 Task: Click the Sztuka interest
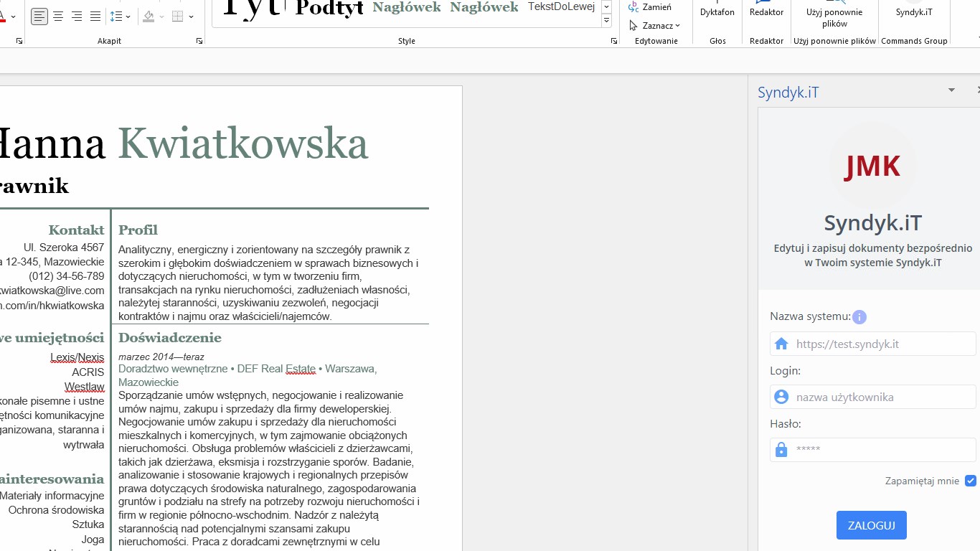88,524
